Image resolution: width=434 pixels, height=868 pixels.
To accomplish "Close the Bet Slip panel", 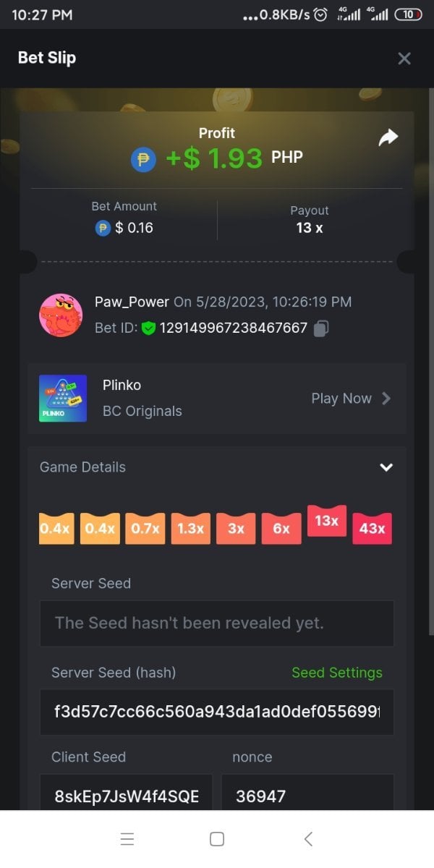I will tap(404, 59).
